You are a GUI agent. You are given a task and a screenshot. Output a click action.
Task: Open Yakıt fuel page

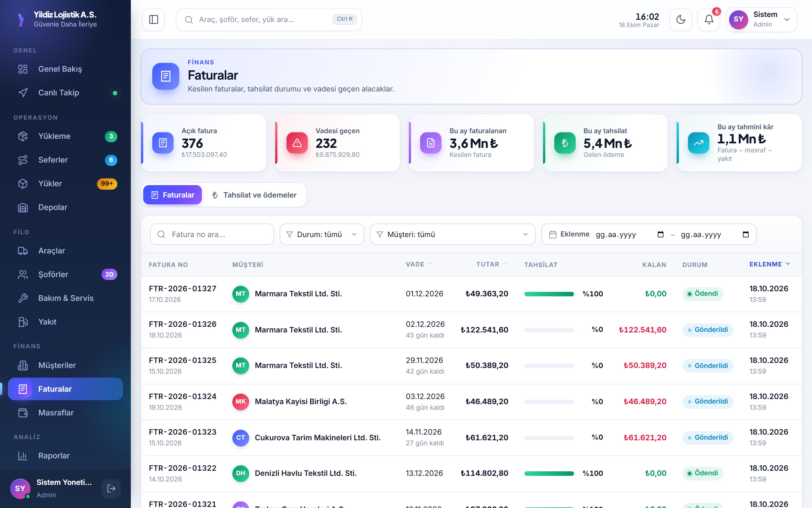(x=65, y=322)
